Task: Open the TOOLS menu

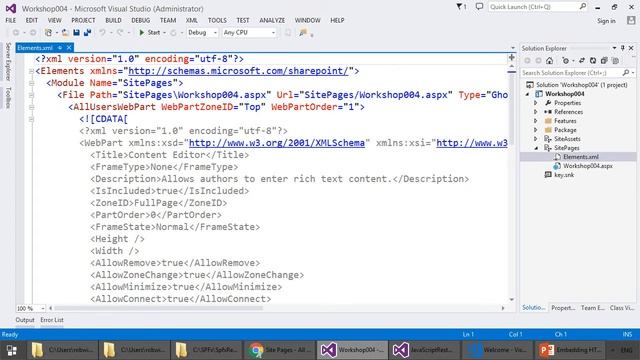Action: [217, 20]
